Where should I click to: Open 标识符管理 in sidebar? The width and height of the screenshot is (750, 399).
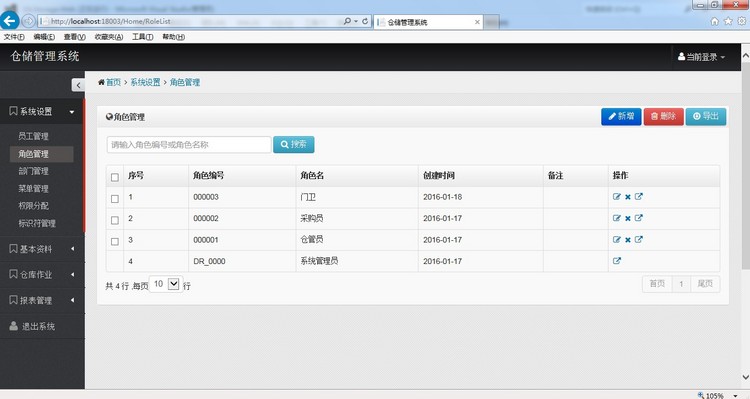37,223
